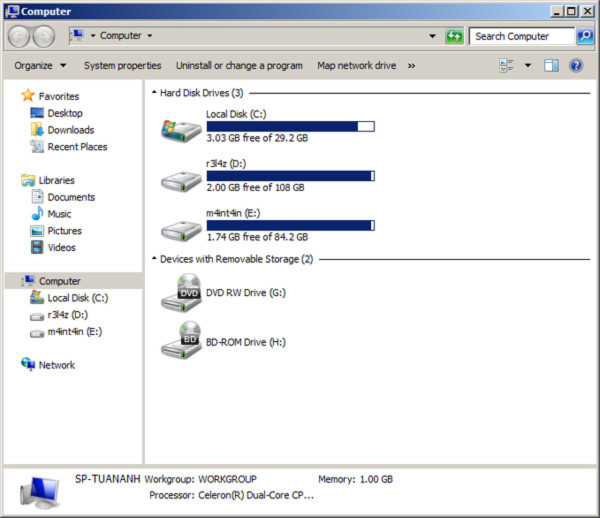Click the Pictures library icon
Viewport: 600px width, 518px height.
[37, 231]
